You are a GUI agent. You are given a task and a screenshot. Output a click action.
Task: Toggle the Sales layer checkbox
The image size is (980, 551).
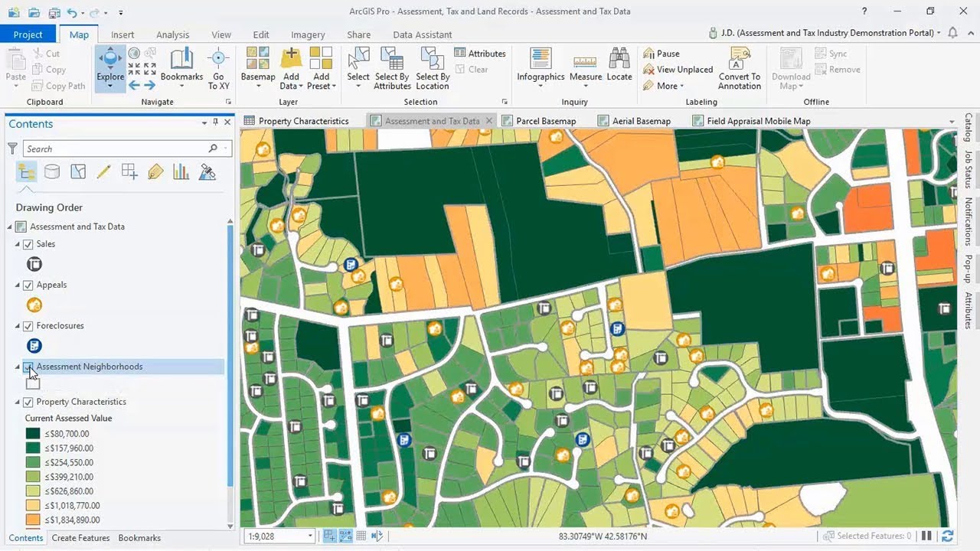point(28,244)
